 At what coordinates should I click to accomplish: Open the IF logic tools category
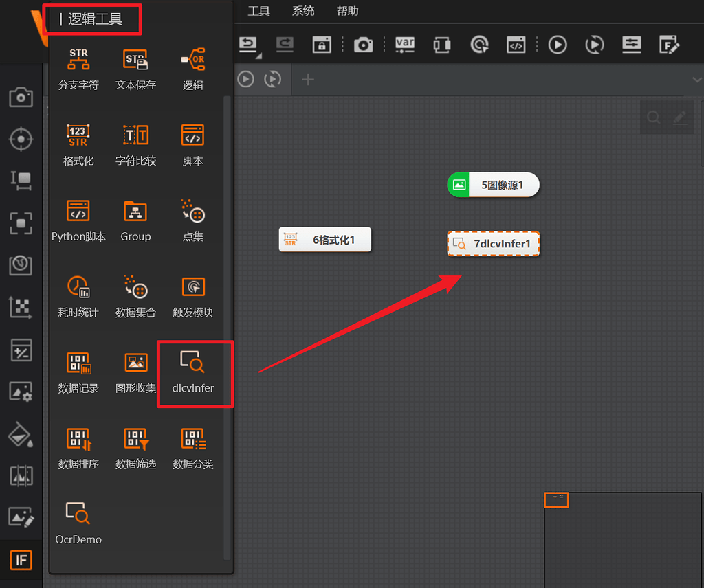(21, 560)
